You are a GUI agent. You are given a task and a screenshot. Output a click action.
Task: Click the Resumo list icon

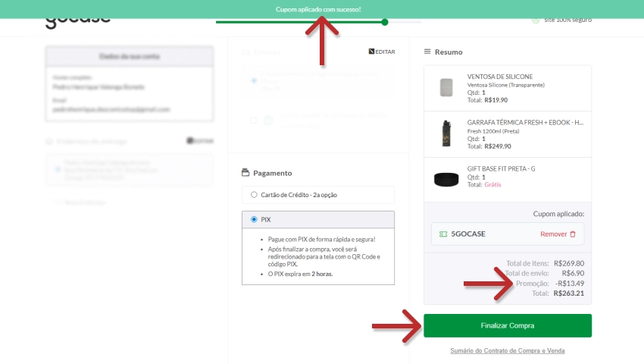click(427, 52)
